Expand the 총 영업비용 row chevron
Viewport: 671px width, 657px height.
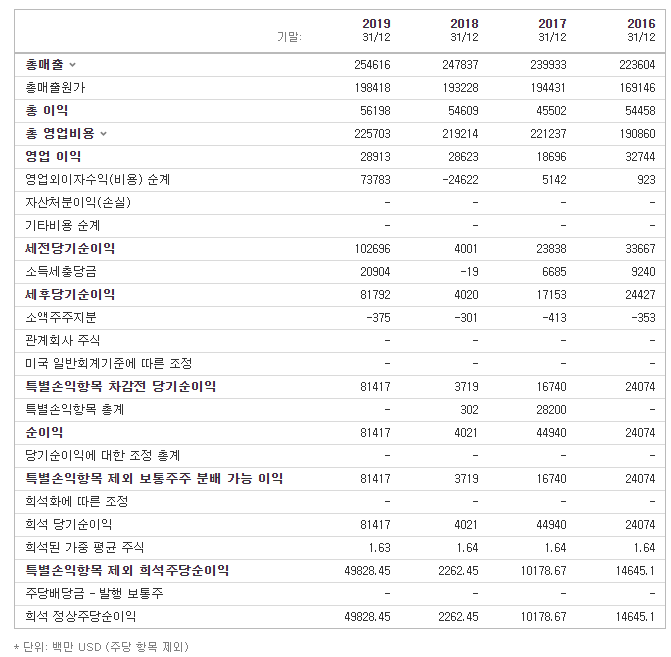[x=103, y=134]
